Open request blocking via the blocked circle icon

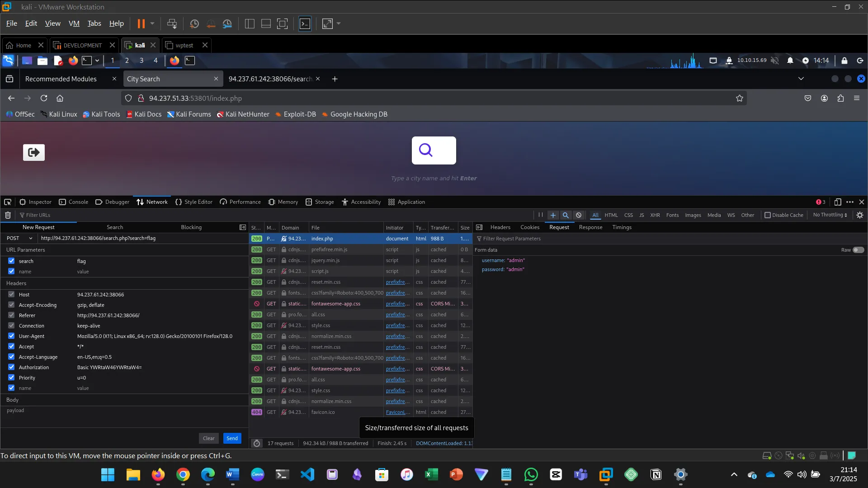pos(579,215)
